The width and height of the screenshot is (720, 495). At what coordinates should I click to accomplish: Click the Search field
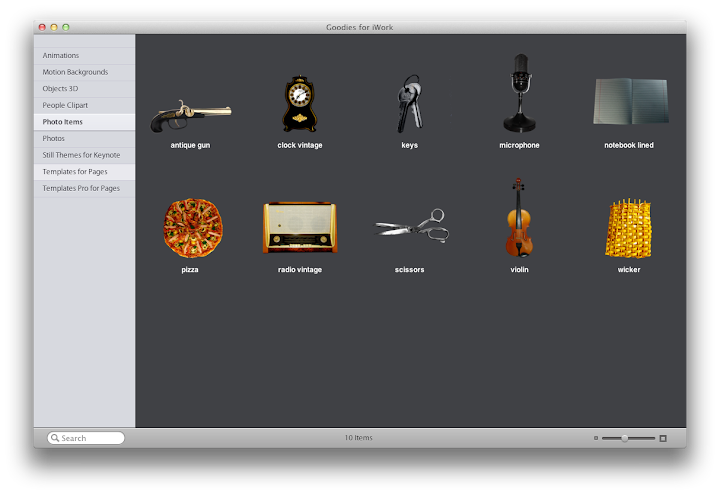[86, 438]
